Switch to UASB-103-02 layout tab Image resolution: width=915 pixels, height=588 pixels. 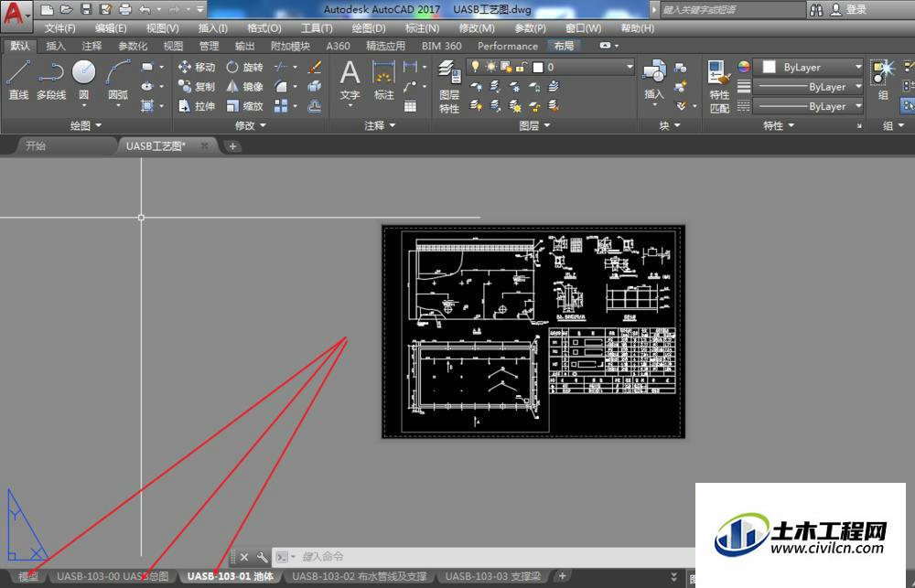pyautogui.click(x=359, y=576)
